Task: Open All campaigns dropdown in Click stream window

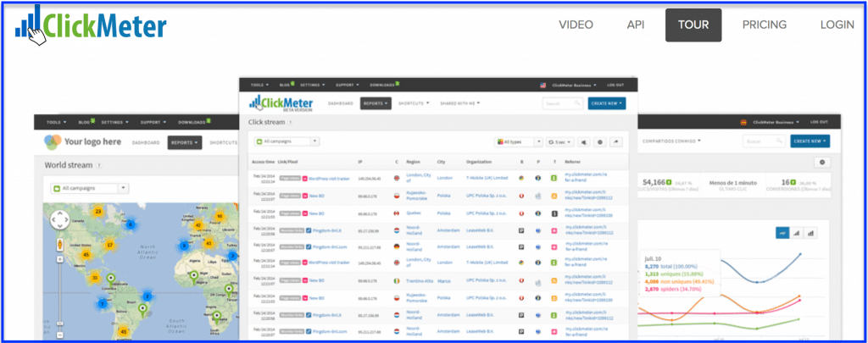Action: pyautogui.click(x=287, y=141)
